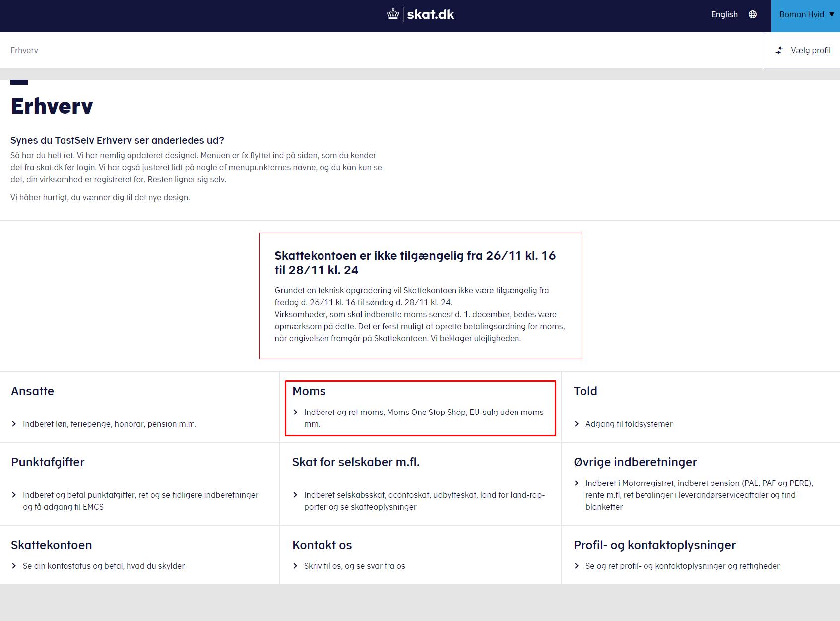Click the dropdown arrow beside Boman Hvid

click(x=832, y=14)
